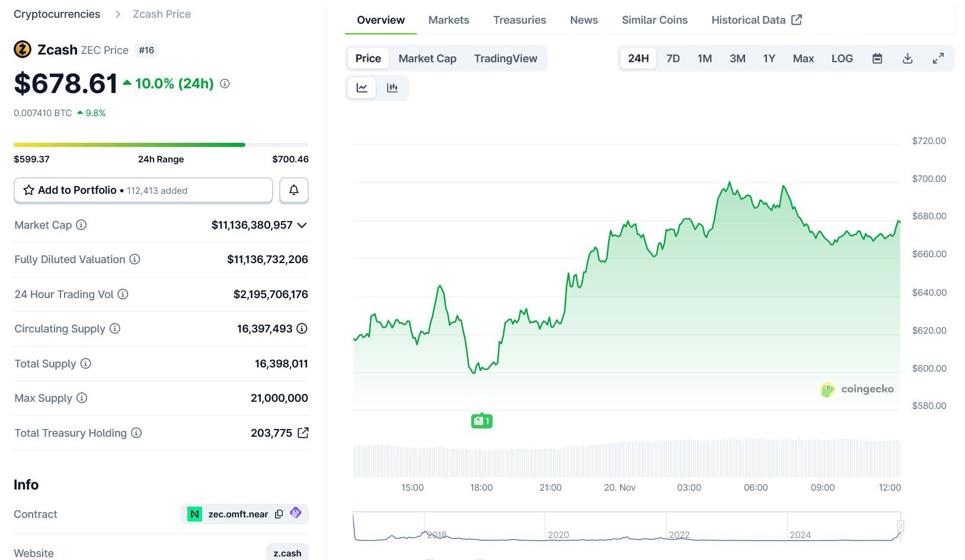Open the Total Treasury Holding external link icon
Image resolution: width=965 pixels, height=560 pixels.
coord(303,433)
